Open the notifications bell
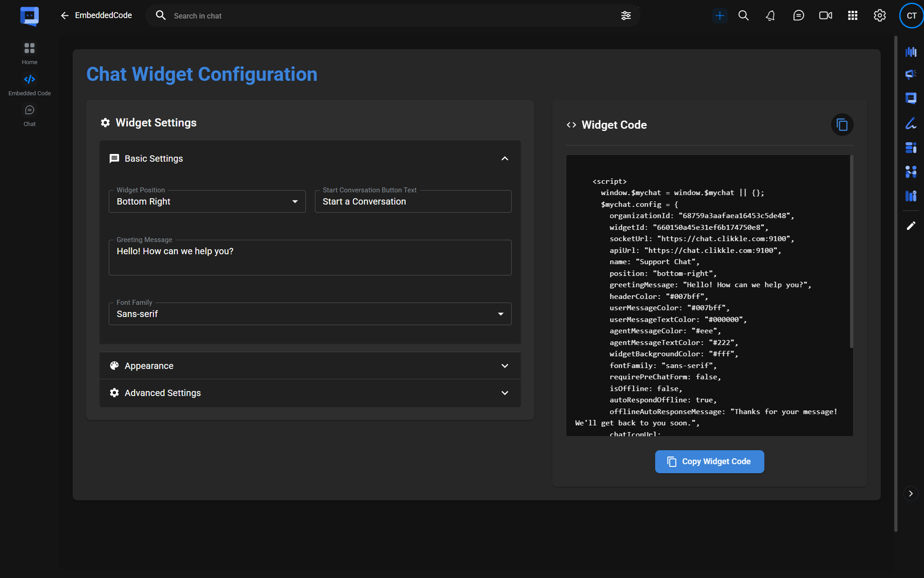Screen dimensions: 924x578 771,16
